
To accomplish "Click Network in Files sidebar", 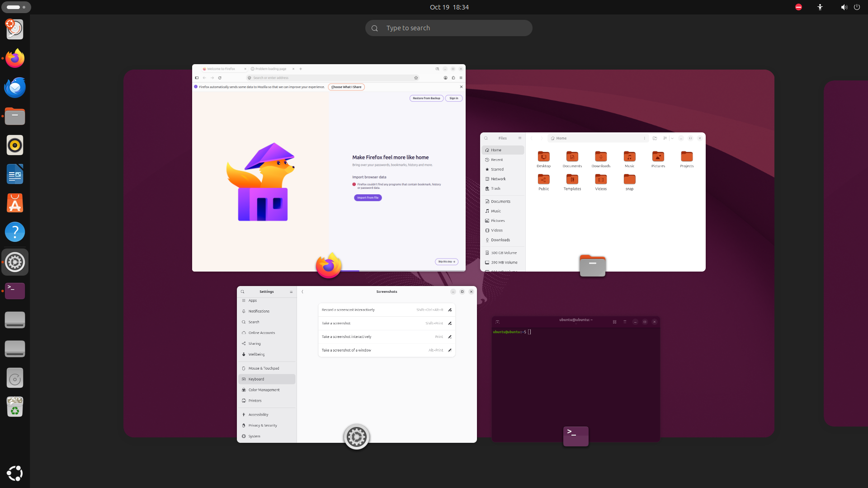I will pos(503,179).
